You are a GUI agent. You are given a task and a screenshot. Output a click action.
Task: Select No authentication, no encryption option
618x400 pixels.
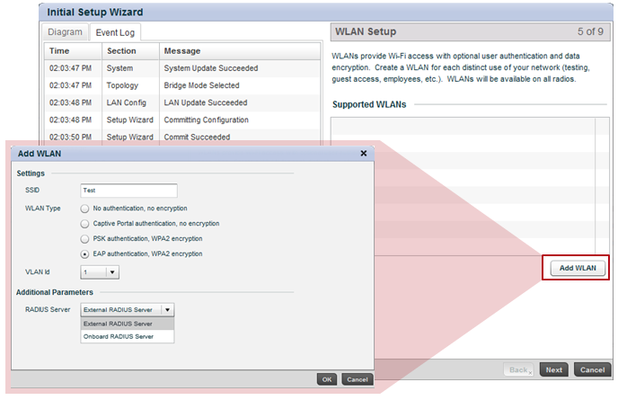click(x=84, y=208)
